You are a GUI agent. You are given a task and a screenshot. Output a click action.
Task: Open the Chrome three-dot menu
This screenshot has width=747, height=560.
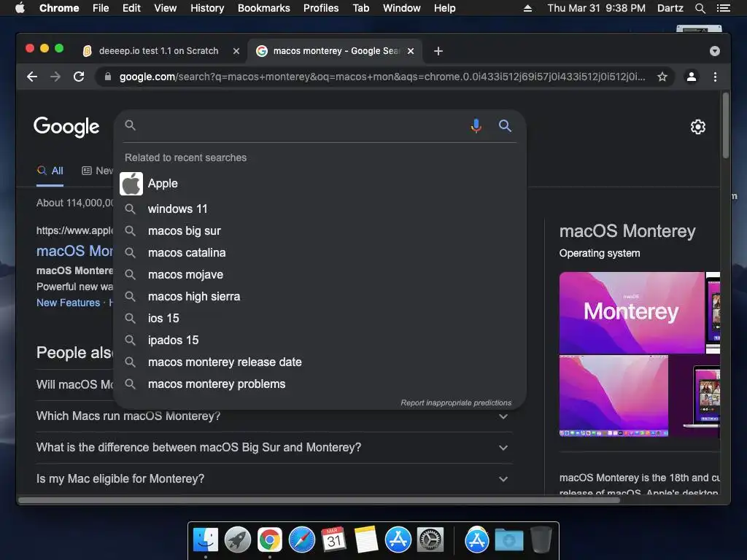[x=715, y=77]
